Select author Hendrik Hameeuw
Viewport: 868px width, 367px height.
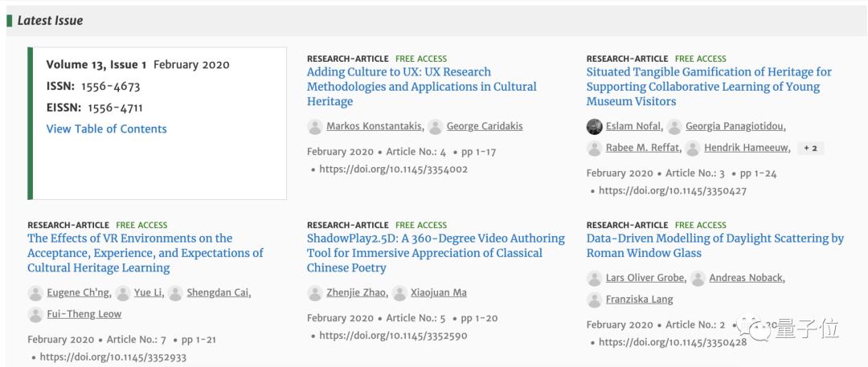[x=747, y=148]
